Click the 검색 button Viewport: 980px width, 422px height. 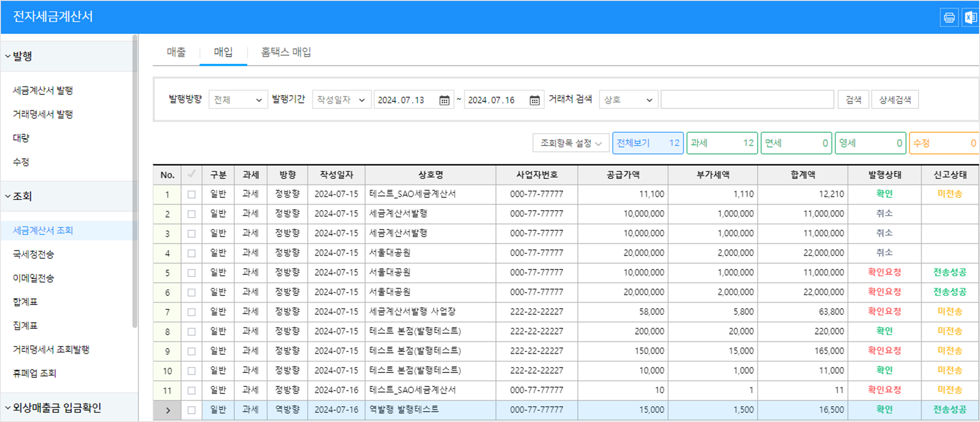(853, 100)
